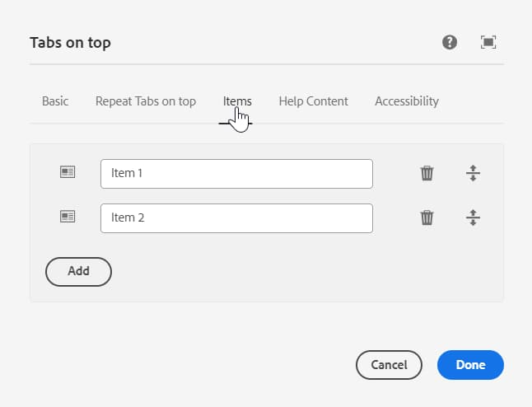Delete Item 2 using trash icon
The width and height of the screenshot is (532, 407).
(427, 218)
